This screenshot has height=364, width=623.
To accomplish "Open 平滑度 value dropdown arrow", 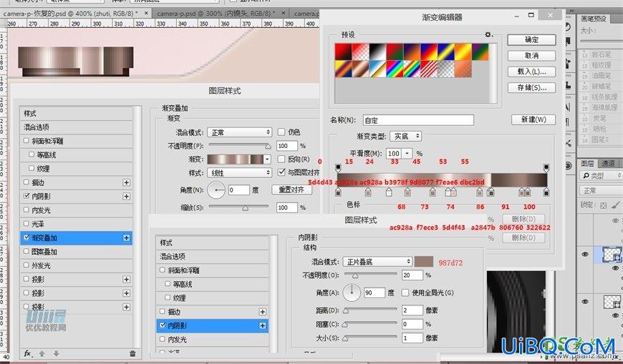I will click(407, 153).
